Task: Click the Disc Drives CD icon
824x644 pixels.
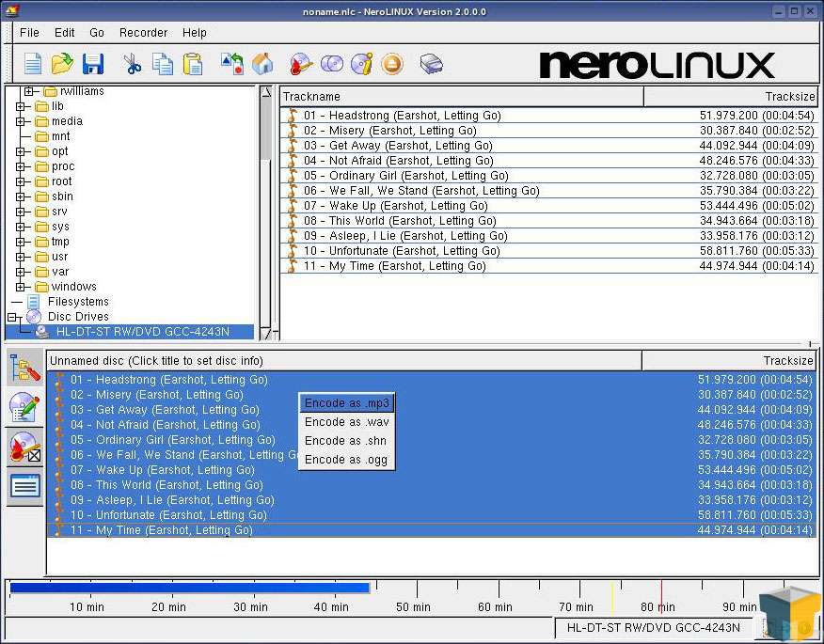Action: (x=34, y=316)
